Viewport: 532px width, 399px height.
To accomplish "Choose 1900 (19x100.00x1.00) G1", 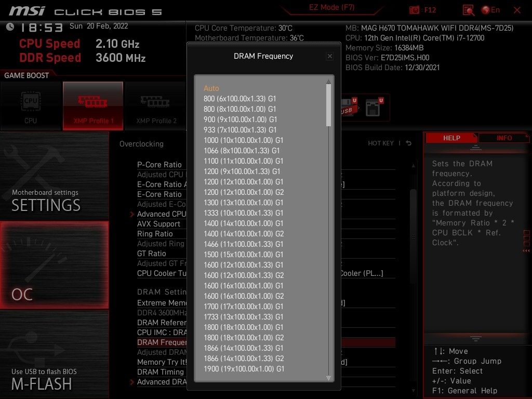I will tap(244, 369).
